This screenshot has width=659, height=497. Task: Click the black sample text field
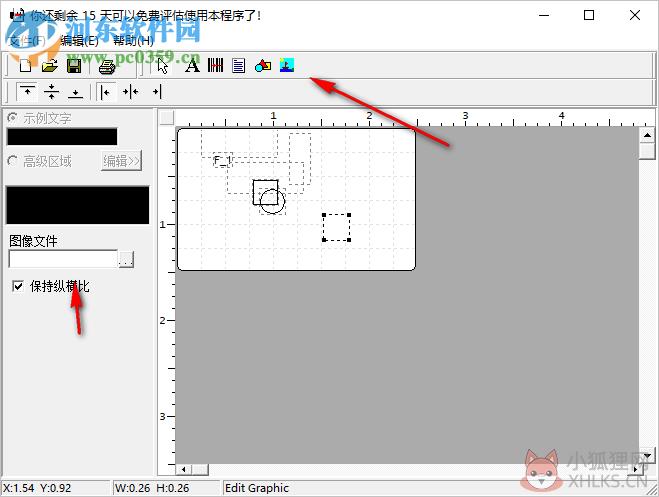click(x=62, y=137)
